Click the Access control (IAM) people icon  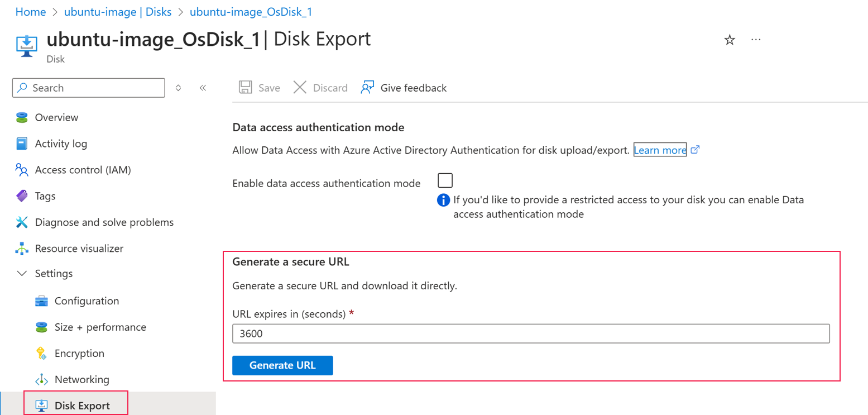pos(22,170)
